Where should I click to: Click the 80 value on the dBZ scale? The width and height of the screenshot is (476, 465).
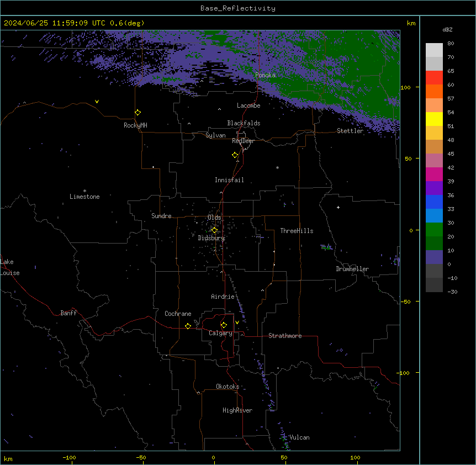[451, 44]
